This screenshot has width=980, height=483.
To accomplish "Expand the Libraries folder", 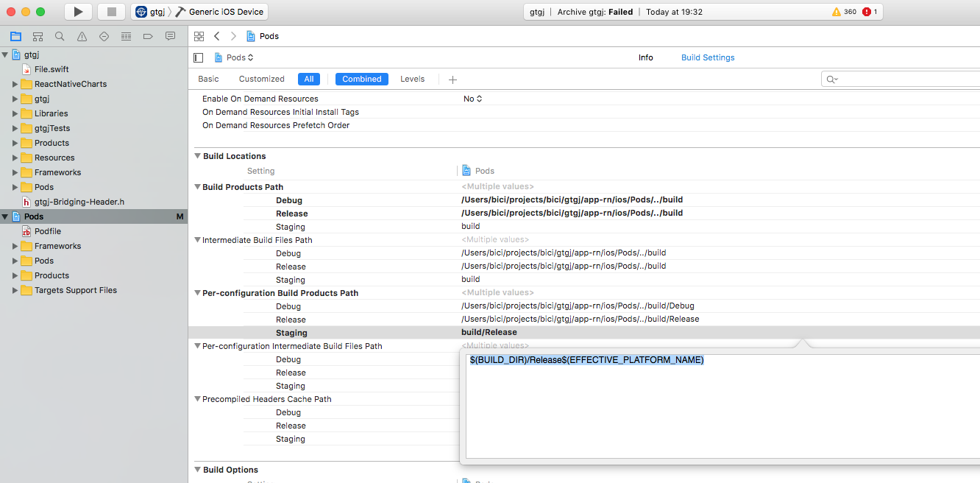I will (x=15, y=113).
